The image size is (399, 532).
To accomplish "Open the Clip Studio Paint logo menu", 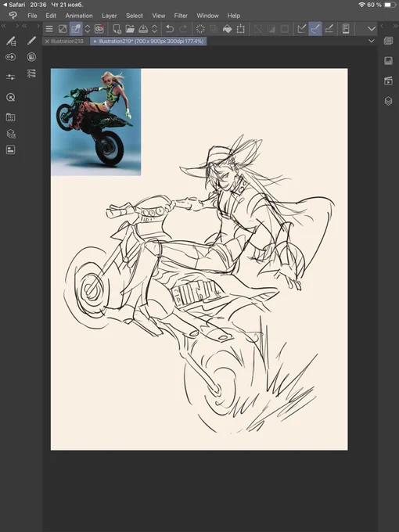I will [x=13, y=16].
